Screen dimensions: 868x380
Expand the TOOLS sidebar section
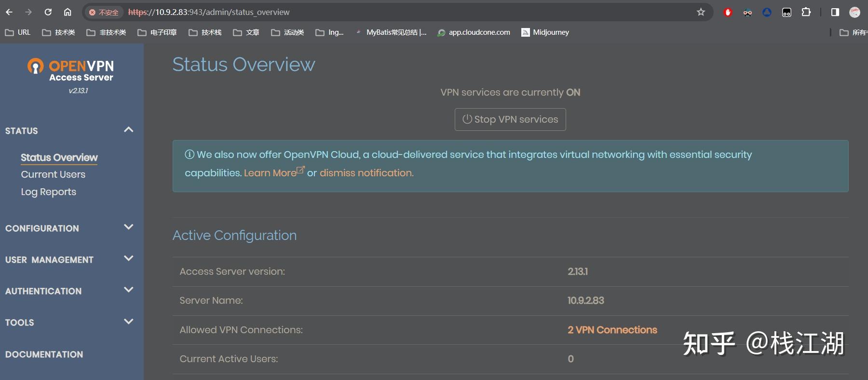click(x=128, y=321)
